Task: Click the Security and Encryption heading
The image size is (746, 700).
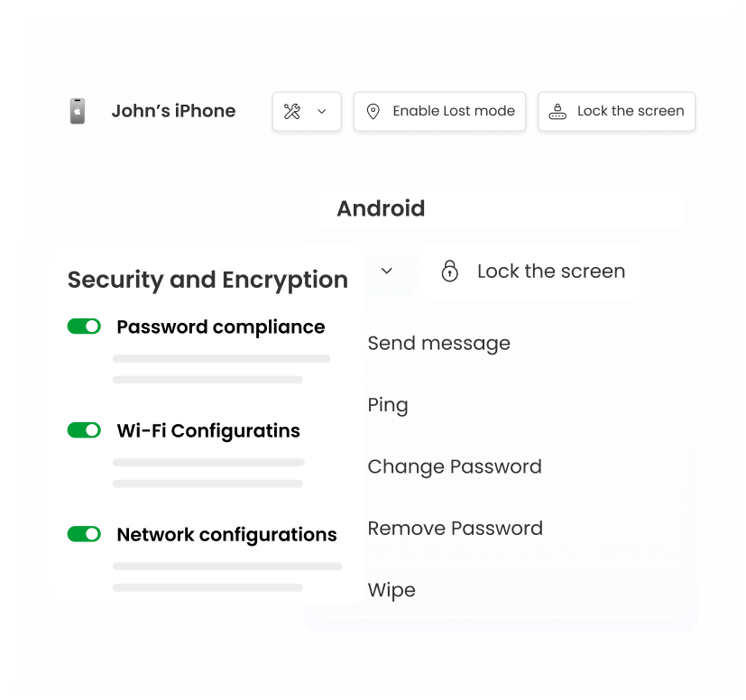Action: (x=207, y=280)
